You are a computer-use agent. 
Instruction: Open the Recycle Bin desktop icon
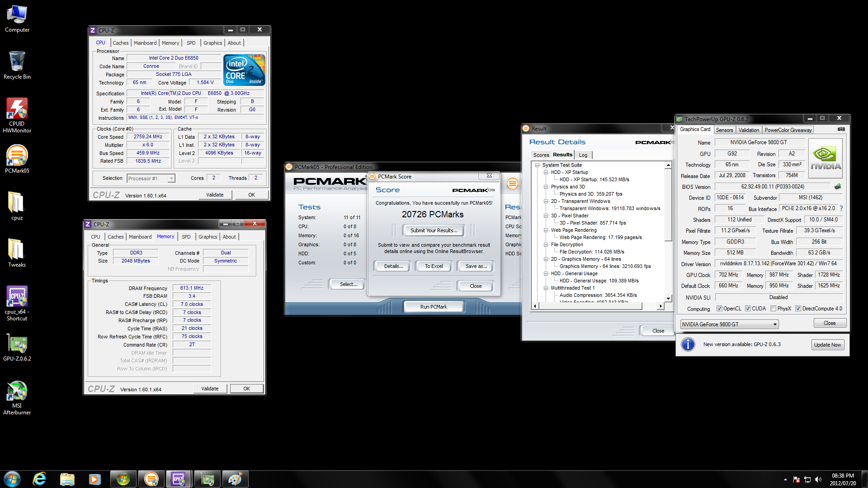[17, 66]
